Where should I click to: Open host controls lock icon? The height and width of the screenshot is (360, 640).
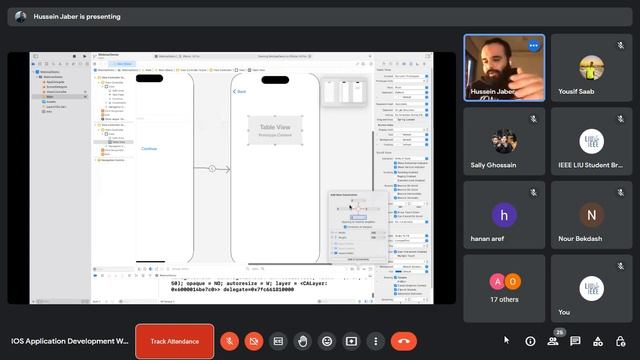tap(620, 341)
